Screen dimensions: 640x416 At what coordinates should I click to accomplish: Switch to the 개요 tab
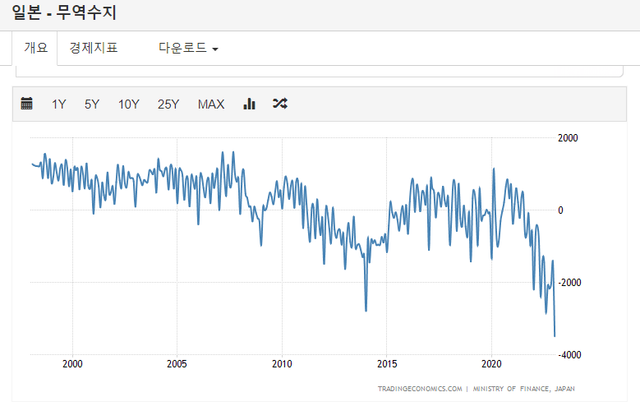click(35, 48)
